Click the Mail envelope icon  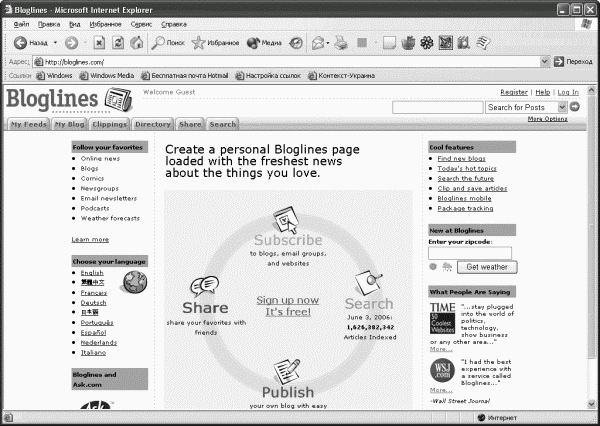click(318, 43)
